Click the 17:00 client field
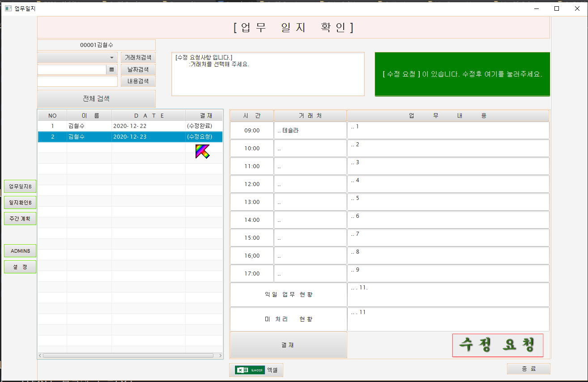The width and height of the screenshot is (588, 382). (310, 273)
